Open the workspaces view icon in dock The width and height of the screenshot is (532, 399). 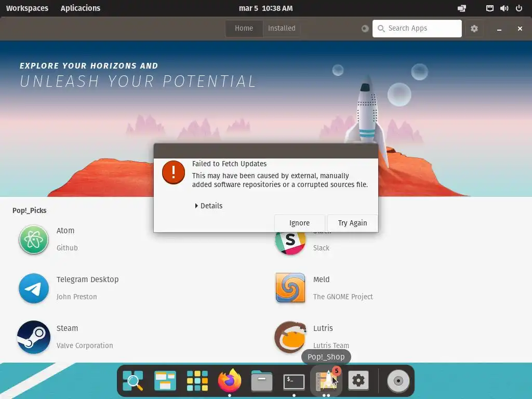tap(165, 381)
